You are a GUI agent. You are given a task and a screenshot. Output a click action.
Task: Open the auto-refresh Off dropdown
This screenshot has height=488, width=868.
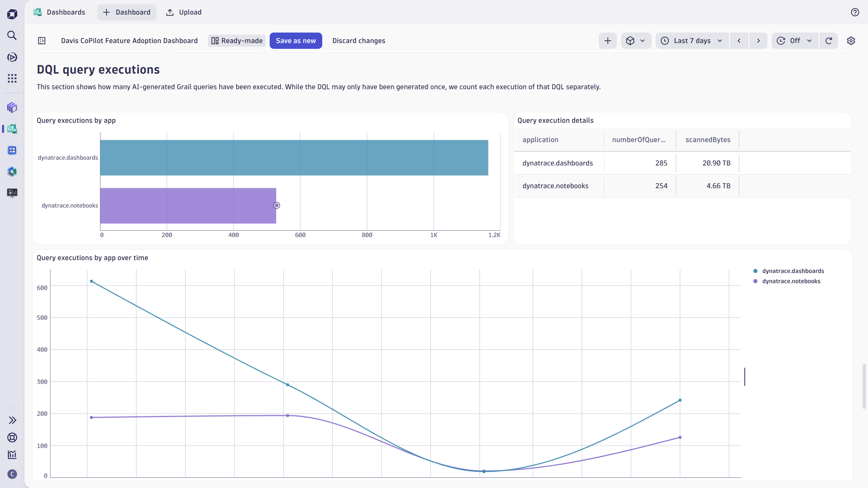click(794, 40)
